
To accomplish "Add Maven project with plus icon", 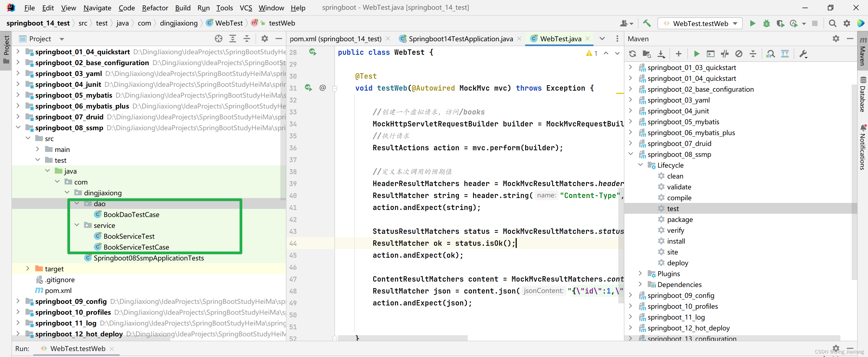I will tap(678, 54).
